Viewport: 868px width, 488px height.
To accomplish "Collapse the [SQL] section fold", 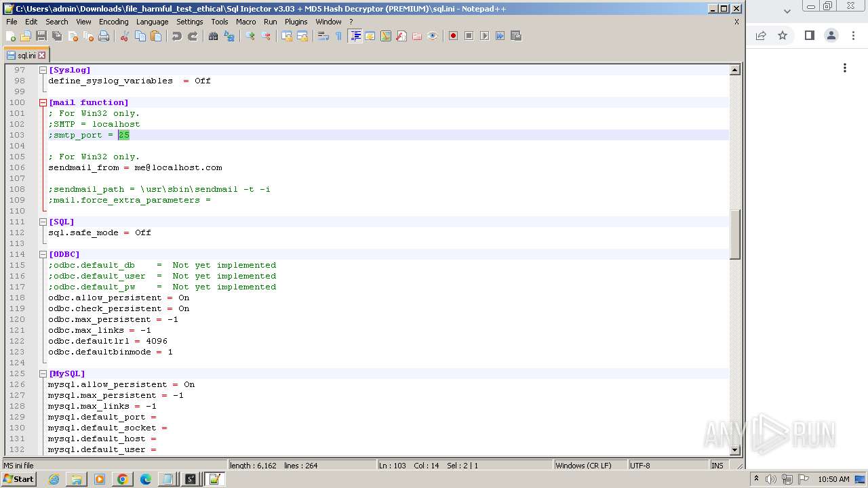I will (43, 222).
